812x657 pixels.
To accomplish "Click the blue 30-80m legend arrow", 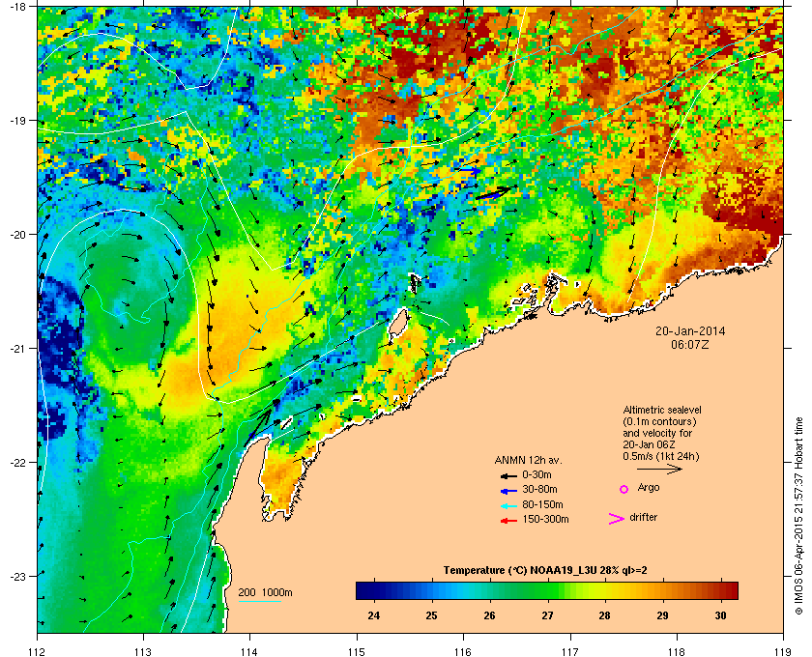I will [508, 490].
